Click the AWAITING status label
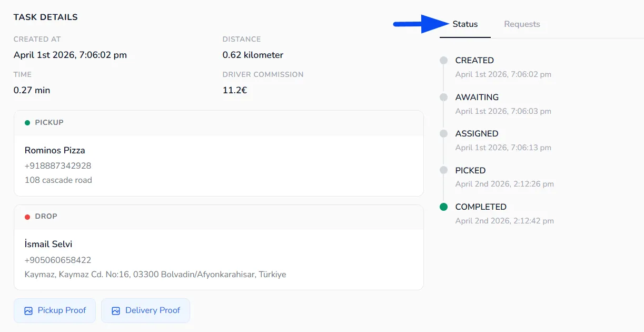 [x=477, y=97]
